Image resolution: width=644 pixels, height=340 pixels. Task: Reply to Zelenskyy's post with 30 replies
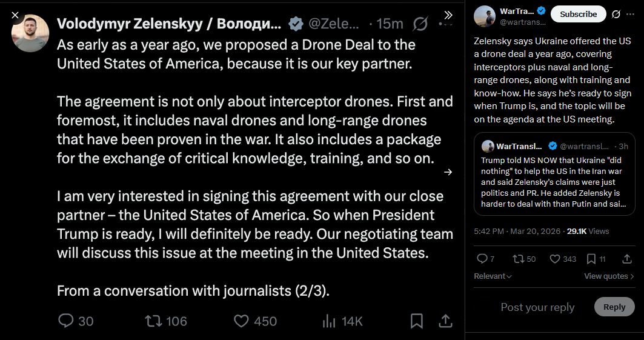pyautogui.click(x=66, y=321)
